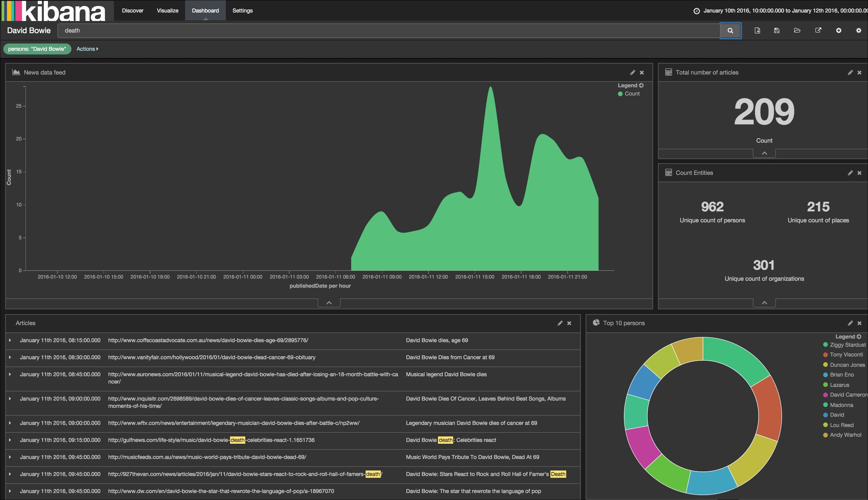Viewport: 868px width, 500px height.
Task: Open the Count Entities spy panel chevron
Action: pos(764,303)
